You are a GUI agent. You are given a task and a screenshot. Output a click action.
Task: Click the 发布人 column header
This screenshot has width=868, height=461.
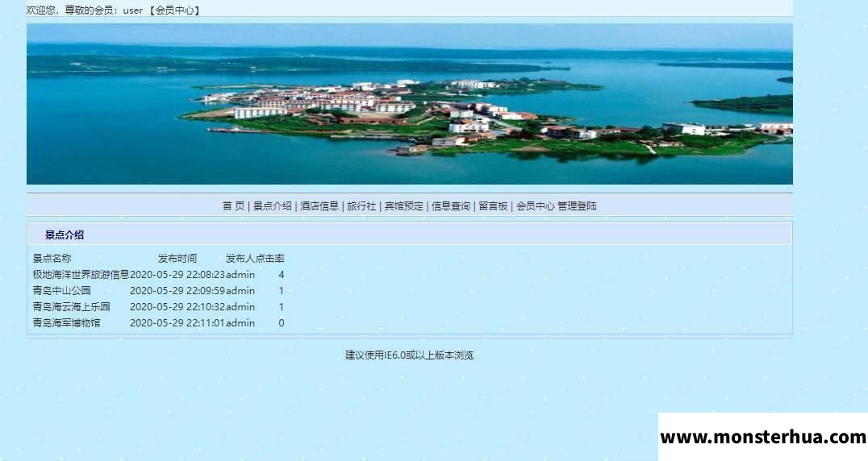[x=240, y=259]
